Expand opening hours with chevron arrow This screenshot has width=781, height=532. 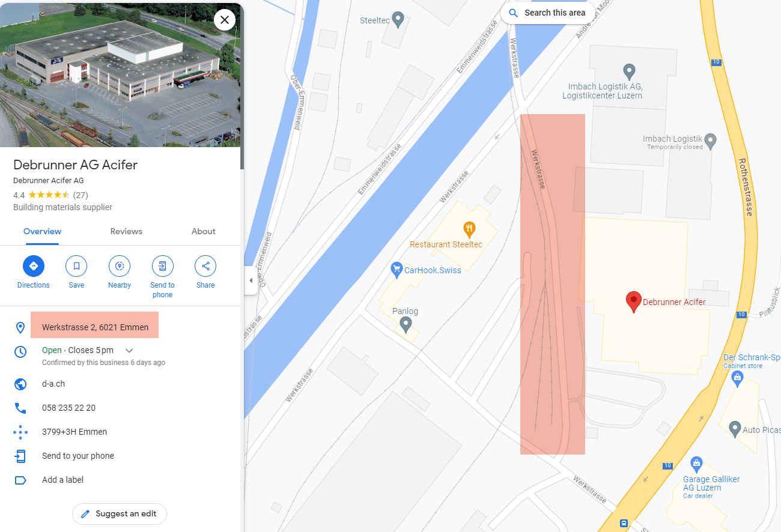click(129, 351)
